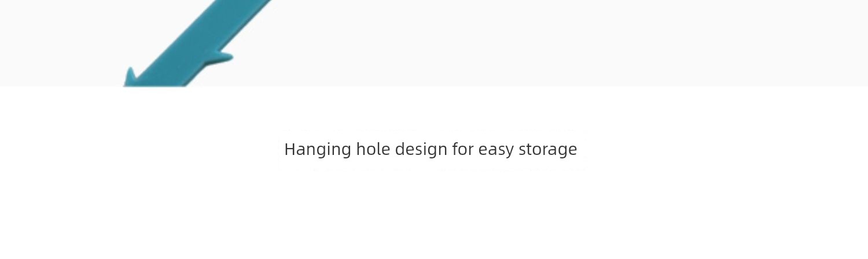Click the word 'storage' in the caption
The image size is (868, 259).
[548, 149]
